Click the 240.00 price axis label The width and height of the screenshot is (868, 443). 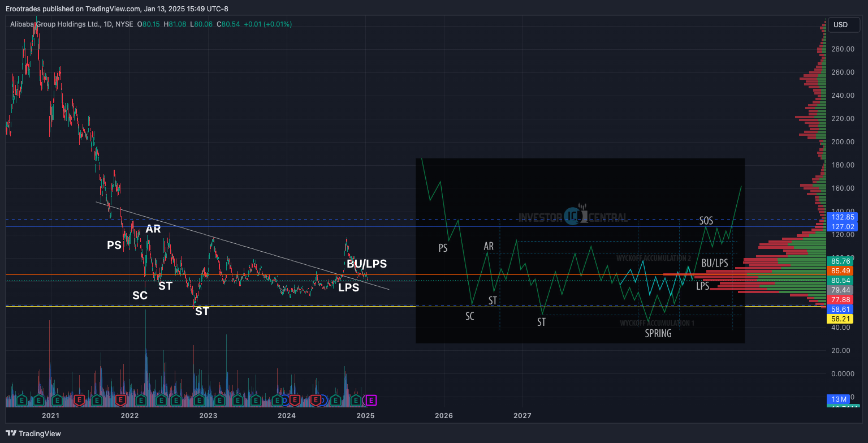[x=843, y=96]
